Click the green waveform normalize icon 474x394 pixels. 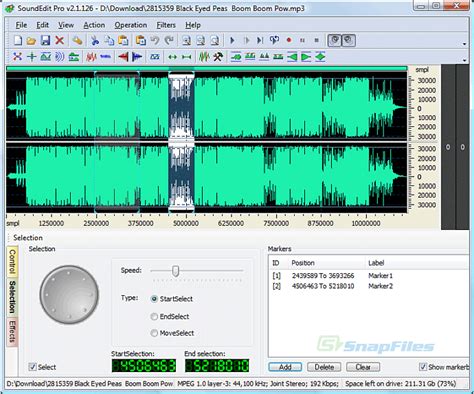point(204,57)
